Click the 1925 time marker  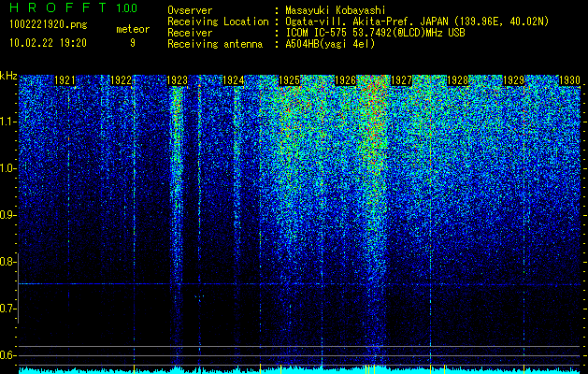289,80
